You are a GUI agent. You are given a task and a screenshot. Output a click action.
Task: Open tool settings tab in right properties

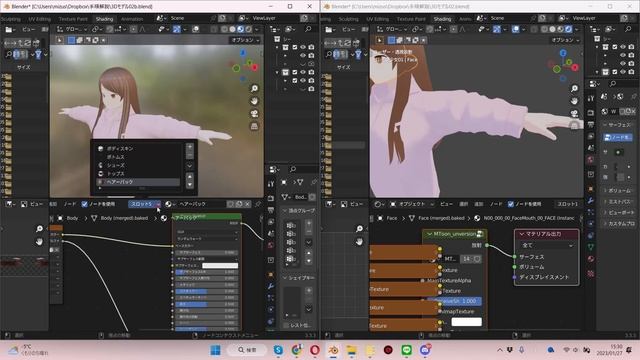pyautogui.click(x=591, y=98)
